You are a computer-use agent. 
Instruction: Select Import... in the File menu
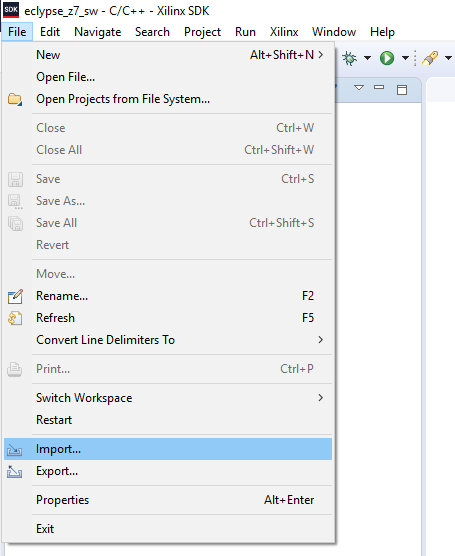168,449
